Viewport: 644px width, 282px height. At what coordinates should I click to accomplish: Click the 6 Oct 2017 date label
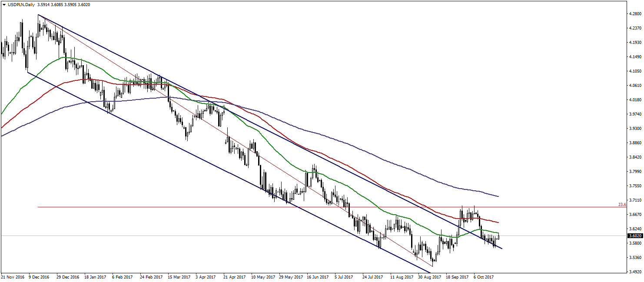484,277
